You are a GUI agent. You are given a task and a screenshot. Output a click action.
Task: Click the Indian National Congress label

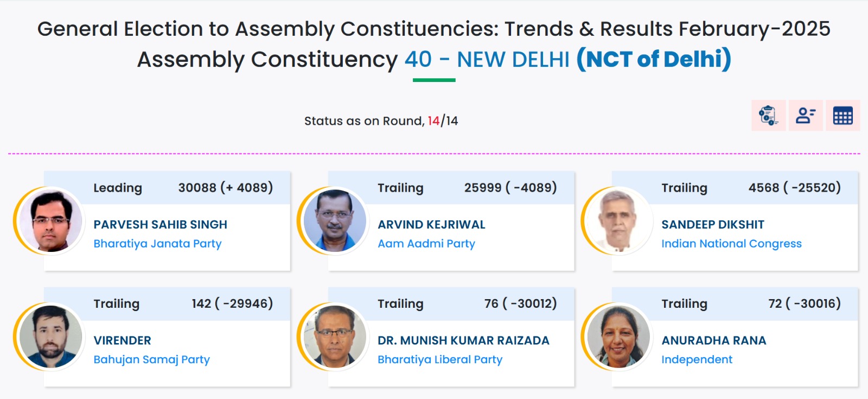point(731,244)
